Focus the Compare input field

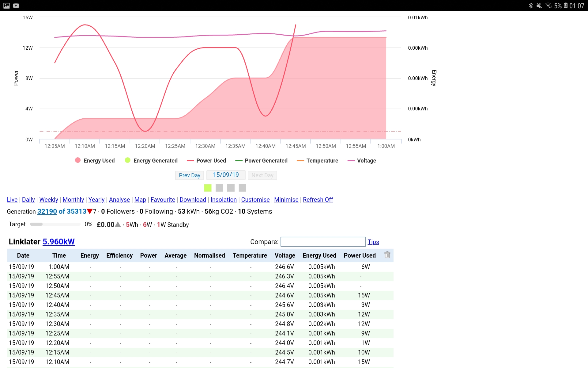pyautogui.click(x=323, y=242)
